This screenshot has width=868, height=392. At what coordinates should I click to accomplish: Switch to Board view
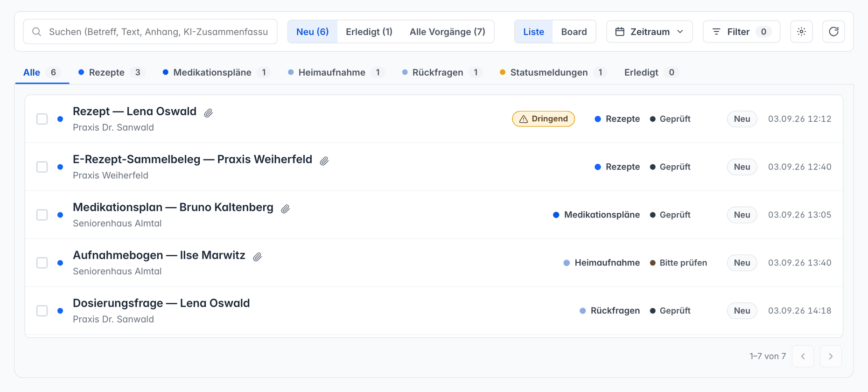click(574, 32)
